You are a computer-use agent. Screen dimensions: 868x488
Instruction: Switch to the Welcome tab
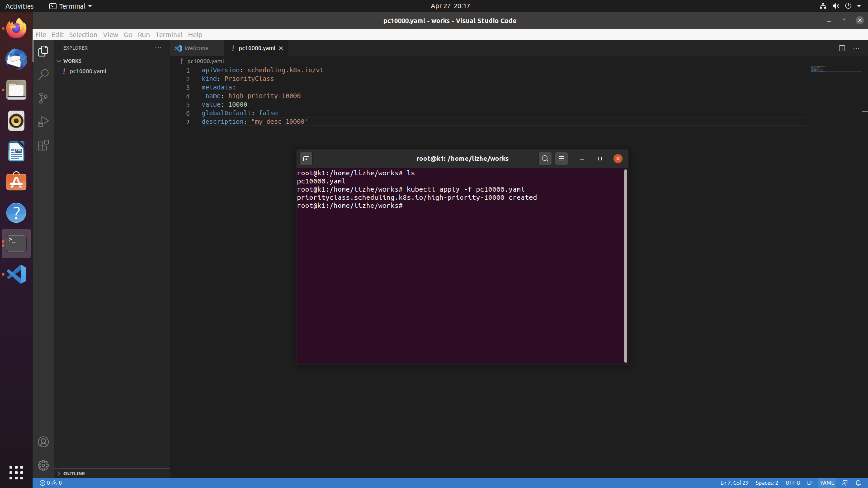point(197,48)
